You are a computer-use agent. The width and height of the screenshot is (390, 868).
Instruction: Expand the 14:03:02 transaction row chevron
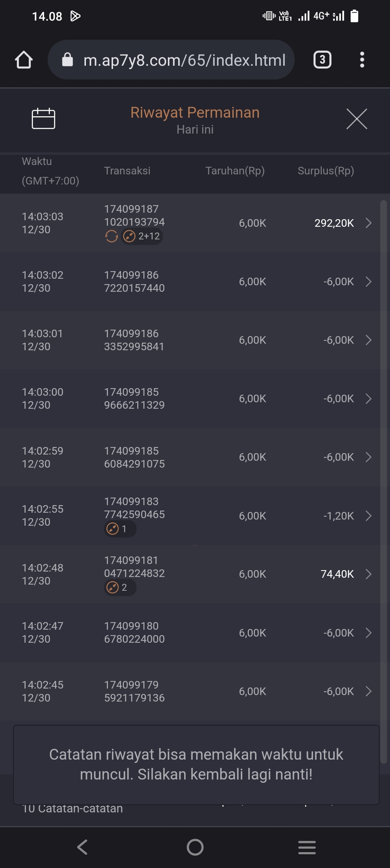click(x=368, y=282)
